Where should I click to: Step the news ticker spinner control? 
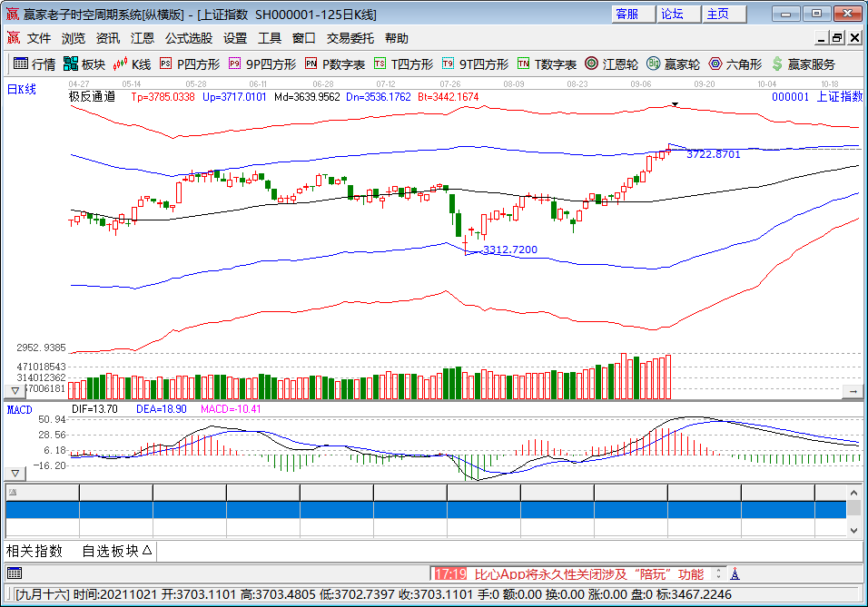[718, 573]
